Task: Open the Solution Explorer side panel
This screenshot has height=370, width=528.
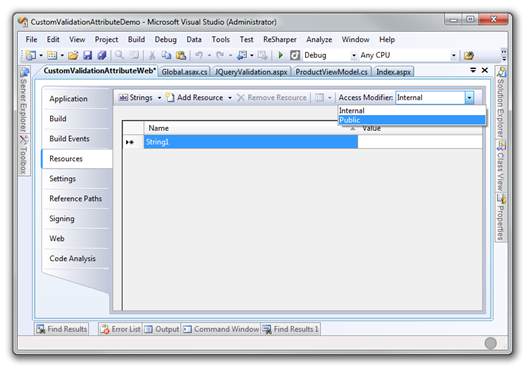Action: point(501,103)
